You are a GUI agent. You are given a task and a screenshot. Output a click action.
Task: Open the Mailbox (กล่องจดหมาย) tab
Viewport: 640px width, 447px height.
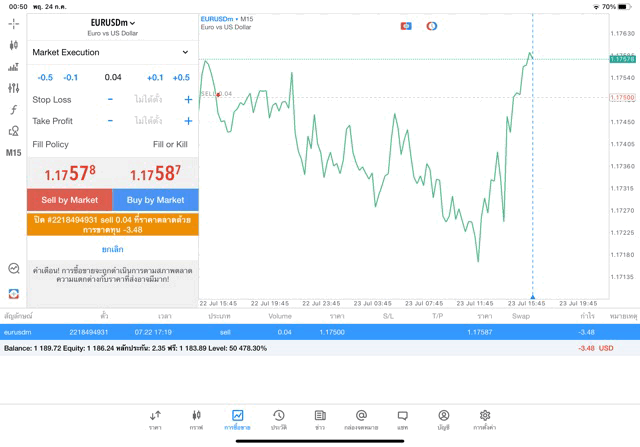coord(361,418)
